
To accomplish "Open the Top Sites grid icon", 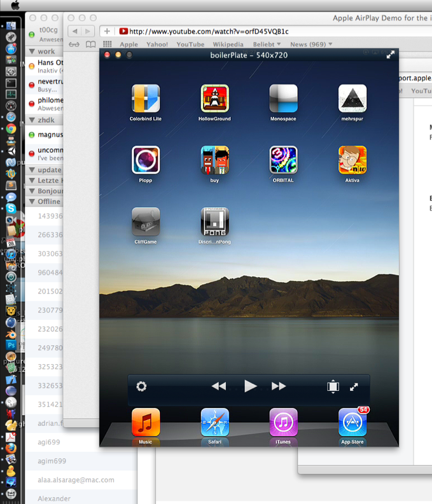I will [107, 44].
